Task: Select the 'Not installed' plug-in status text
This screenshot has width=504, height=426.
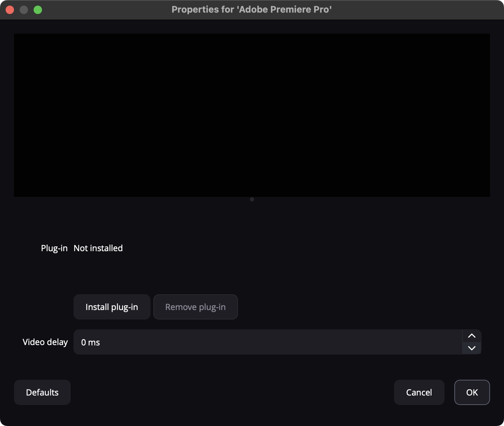Action: click(x=98, y=248)
